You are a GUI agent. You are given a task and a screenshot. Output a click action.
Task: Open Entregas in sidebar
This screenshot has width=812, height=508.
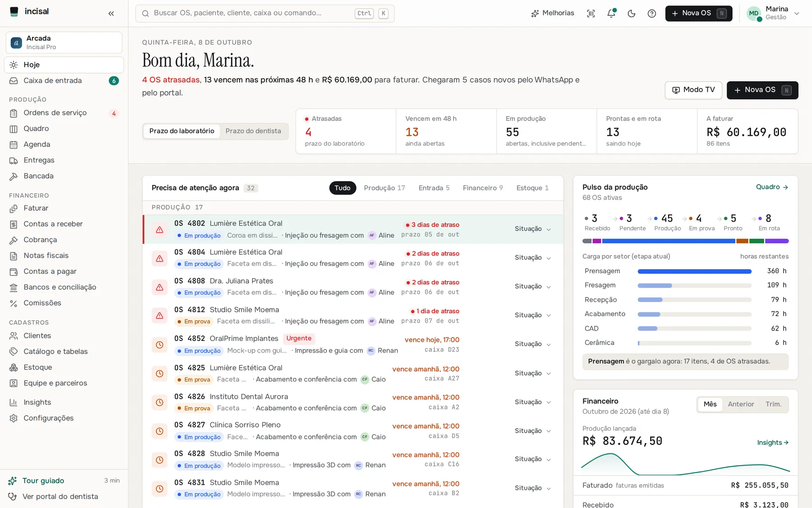point(64,160)
